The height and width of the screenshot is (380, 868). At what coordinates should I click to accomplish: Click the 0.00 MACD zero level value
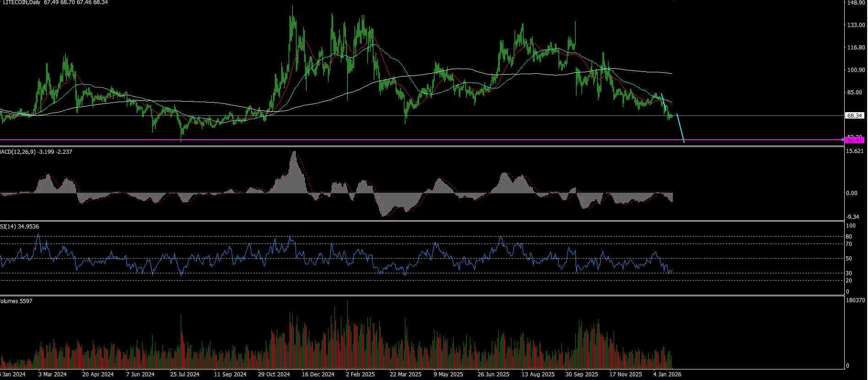pos(852,193)
